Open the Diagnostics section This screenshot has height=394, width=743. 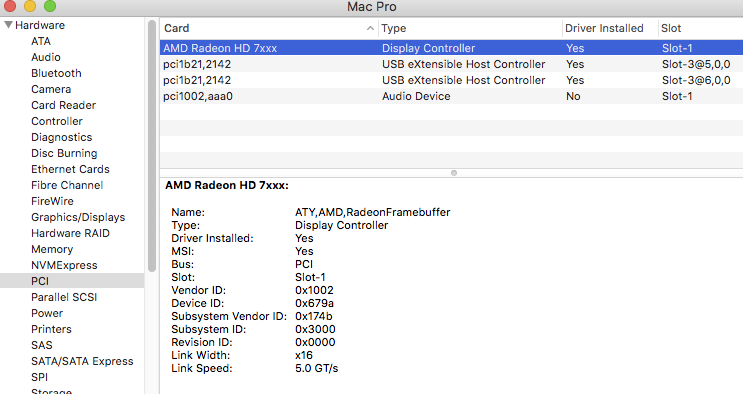pos(62,137)
